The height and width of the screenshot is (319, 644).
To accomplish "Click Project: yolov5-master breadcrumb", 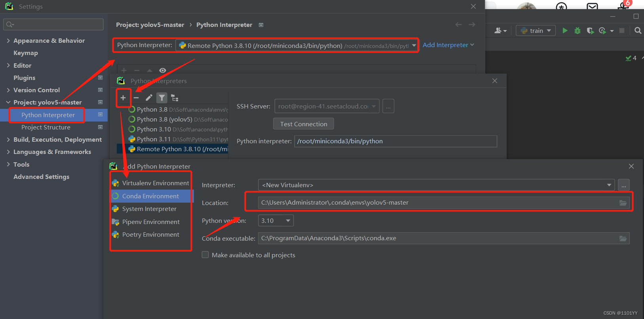I will [x=150, y=25].
